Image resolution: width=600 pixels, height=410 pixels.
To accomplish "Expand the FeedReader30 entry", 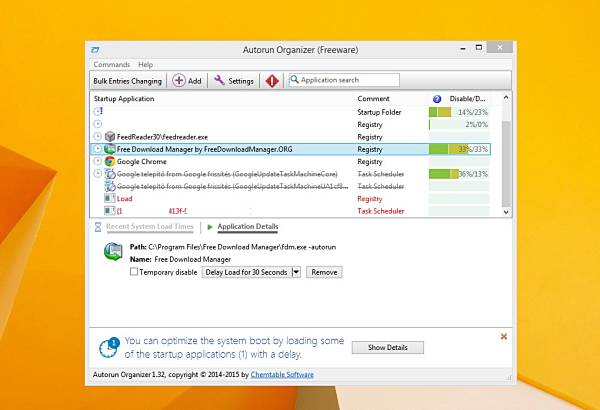I will (98, 136).
